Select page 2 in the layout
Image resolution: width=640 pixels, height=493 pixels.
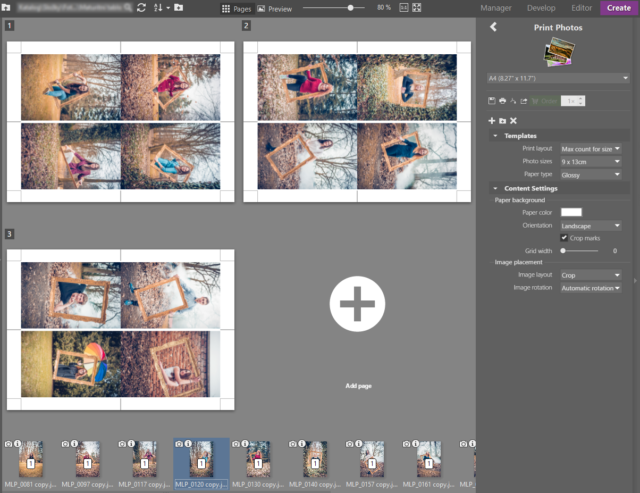357,122
